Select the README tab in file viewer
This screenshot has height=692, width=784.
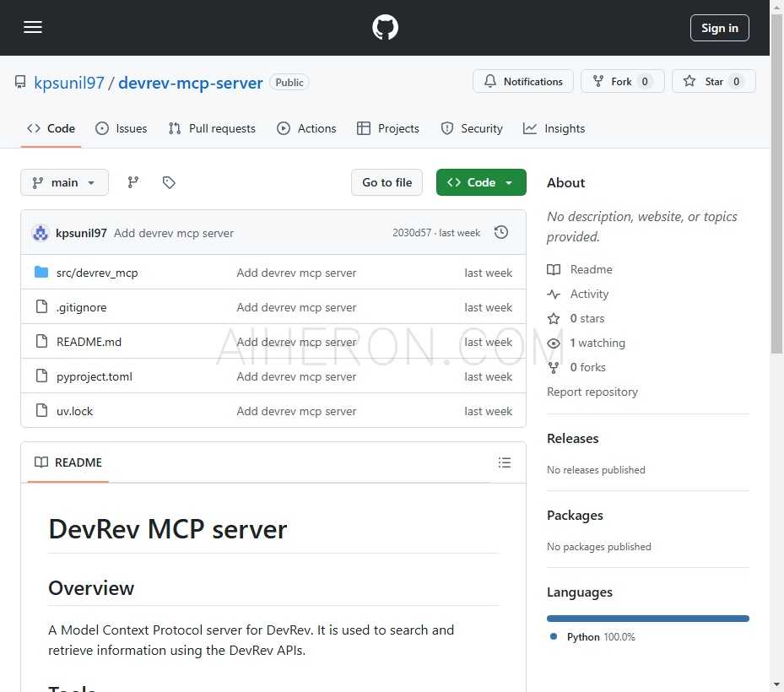click(x=68, y=462)
